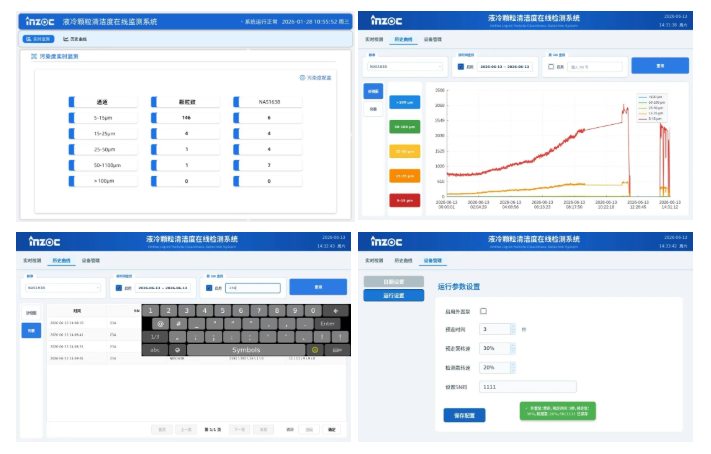Tap the @ key on on-screen keyboard

point(160,324)
